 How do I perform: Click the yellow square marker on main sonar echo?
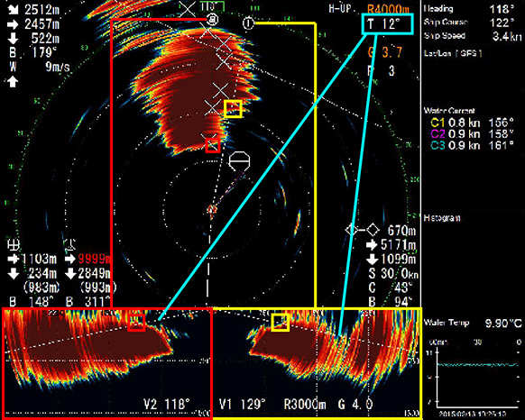[233, 109]
